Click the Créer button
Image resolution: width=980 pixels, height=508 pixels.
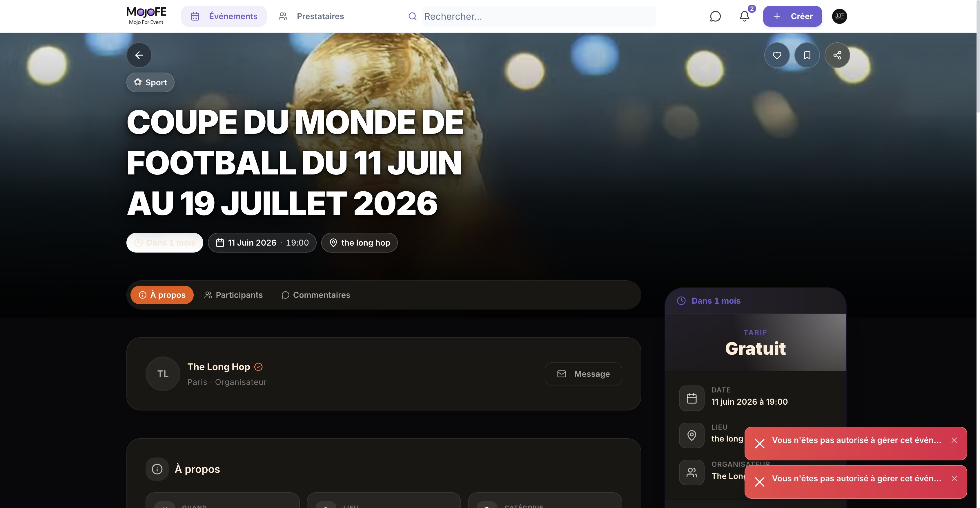(792, 16)
